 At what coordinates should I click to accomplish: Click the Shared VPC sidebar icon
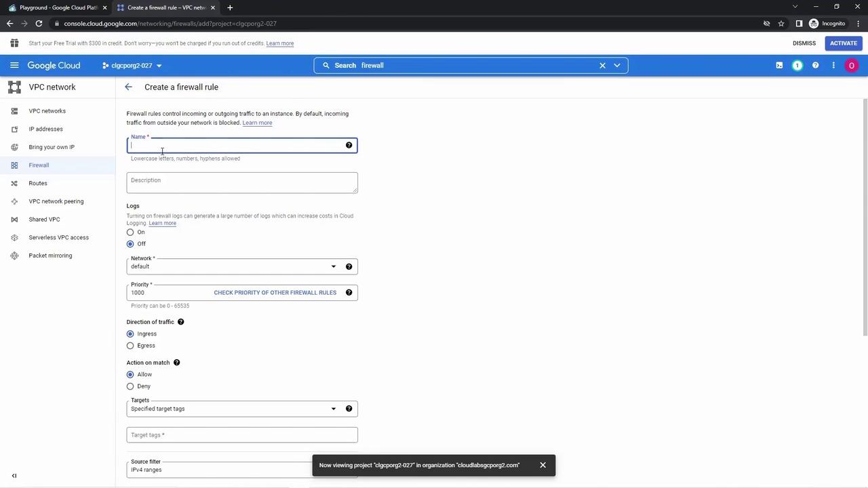tap(14, 220)
